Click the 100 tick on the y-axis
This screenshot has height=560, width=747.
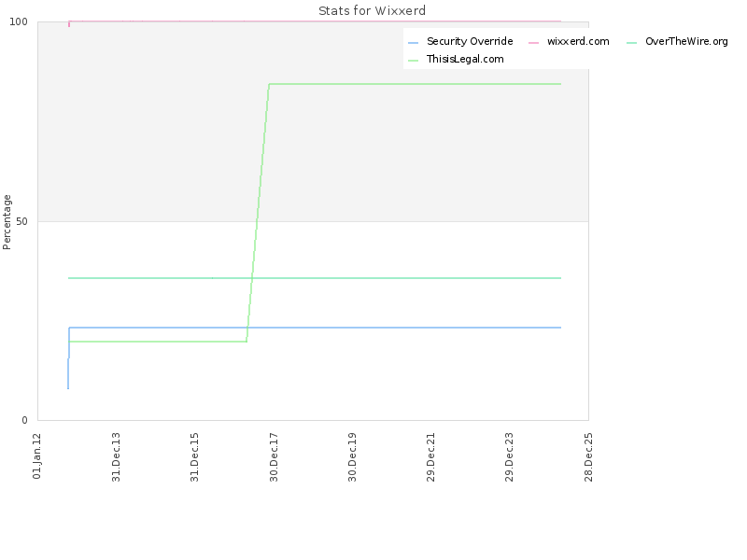point(27,22)
